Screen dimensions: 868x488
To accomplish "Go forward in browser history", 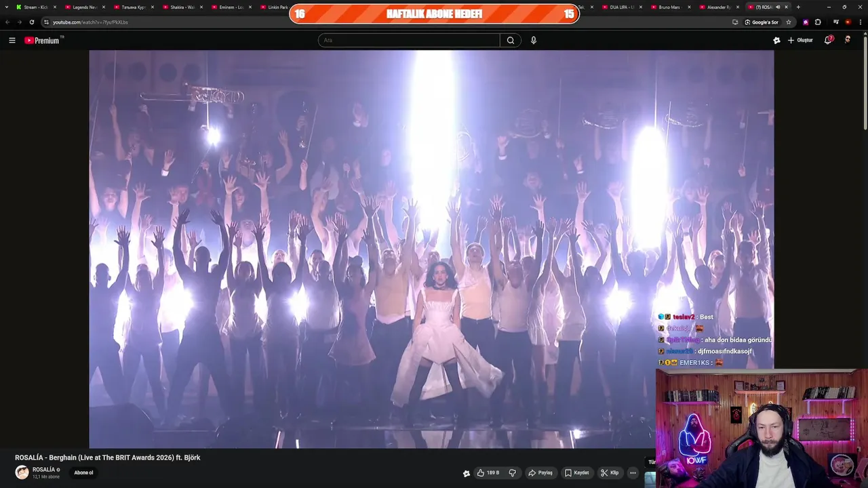I will [x=19, y=22].
